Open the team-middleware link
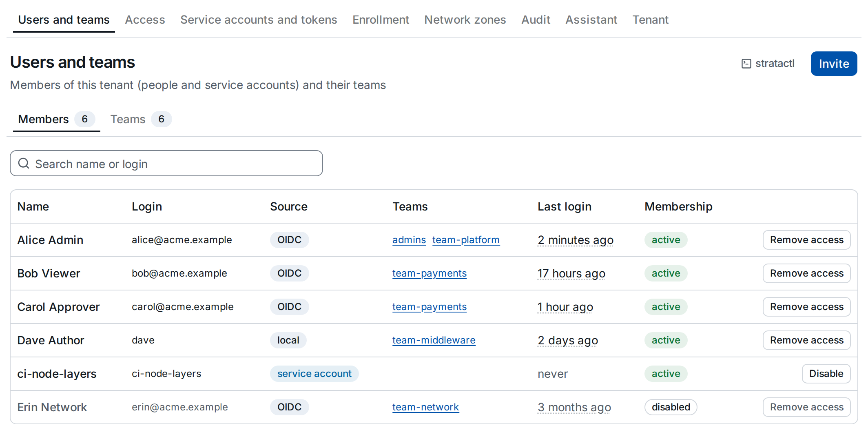 (434, 340)
